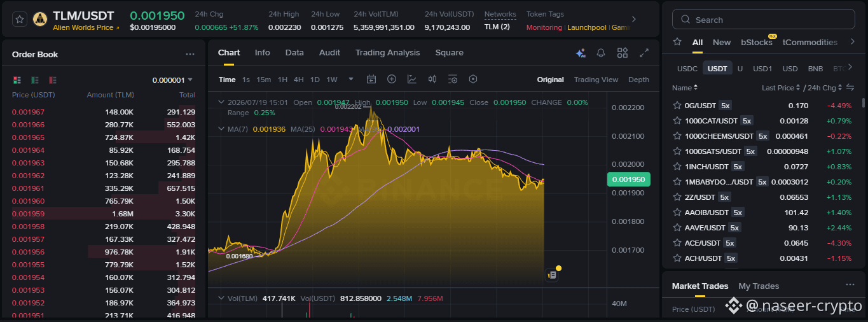
Task: Open the Trading Analysis tab
Action: click(387, 53)
